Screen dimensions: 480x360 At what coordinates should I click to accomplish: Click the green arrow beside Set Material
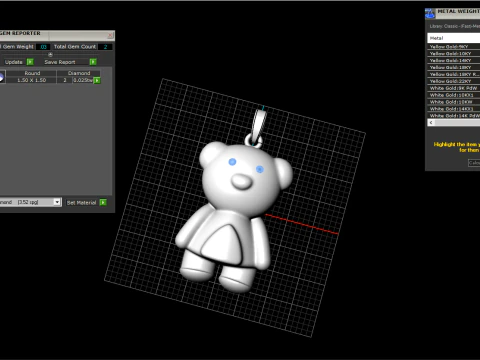click(103, 202)
